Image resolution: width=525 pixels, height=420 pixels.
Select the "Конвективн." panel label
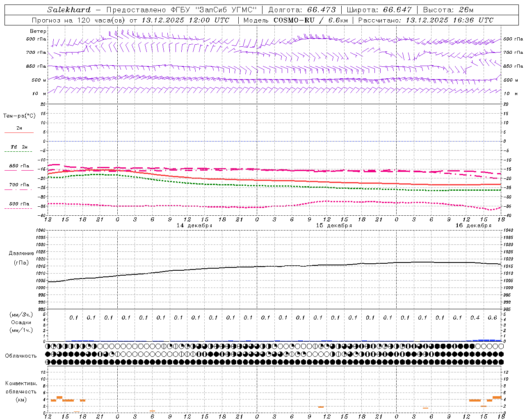click(x=21, y=383)
